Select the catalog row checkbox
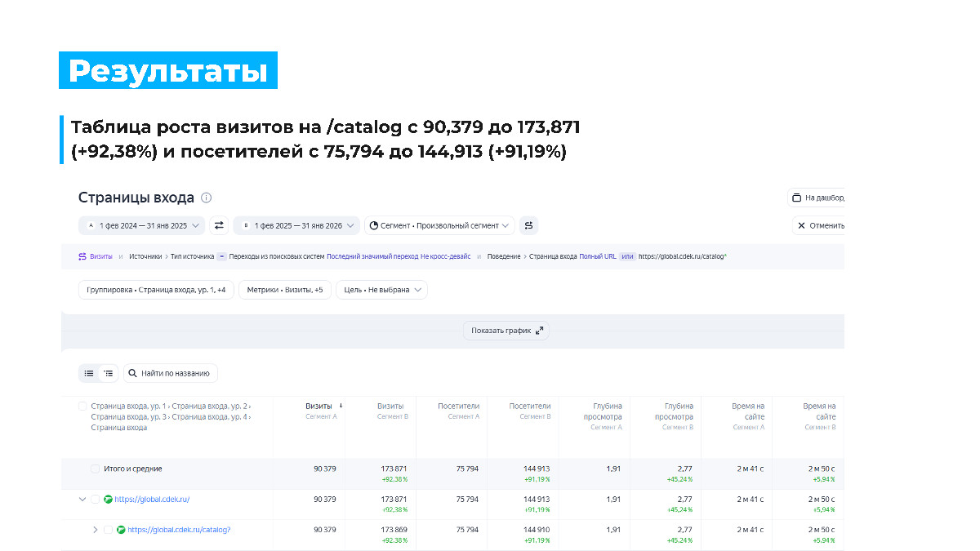980x551 pixels. (108, 530)
